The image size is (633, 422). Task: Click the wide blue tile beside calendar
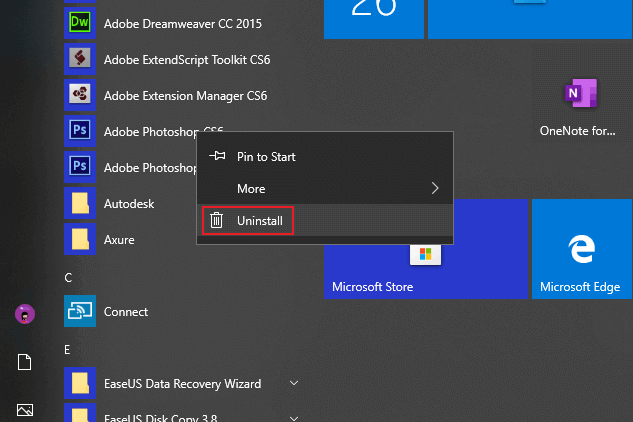tap(530, 19)
